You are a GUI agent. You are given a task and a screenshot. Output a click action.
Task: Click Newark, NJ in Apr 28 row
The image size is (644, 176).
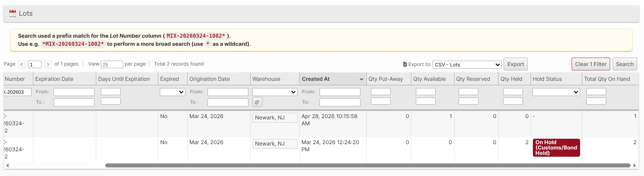pos(275,118)
